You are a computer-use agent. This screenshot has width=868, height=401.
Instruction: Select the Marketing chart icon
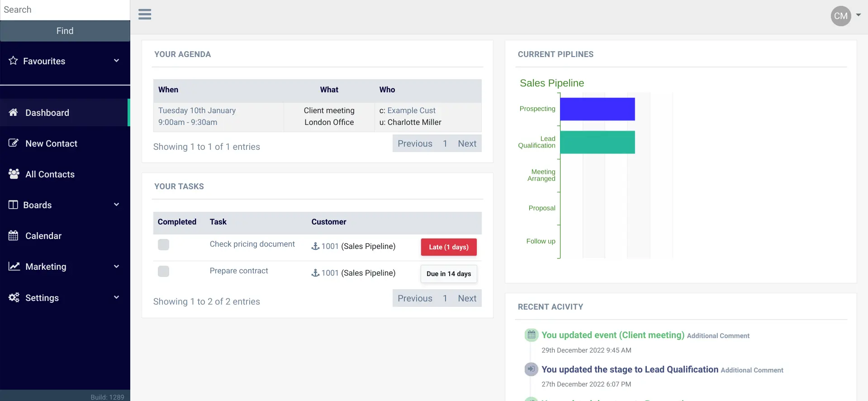(x=13, y=266)
